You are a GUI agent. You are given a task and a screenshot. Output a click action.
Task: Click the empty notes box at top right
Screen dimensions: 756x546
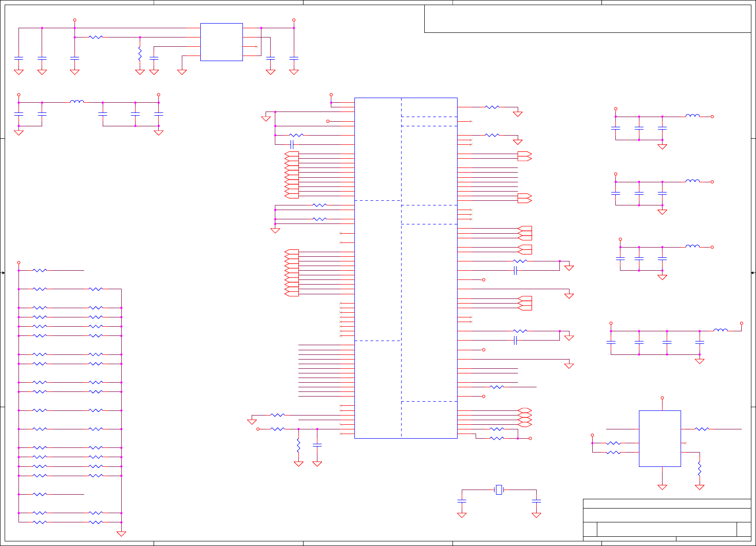[588, 19]
